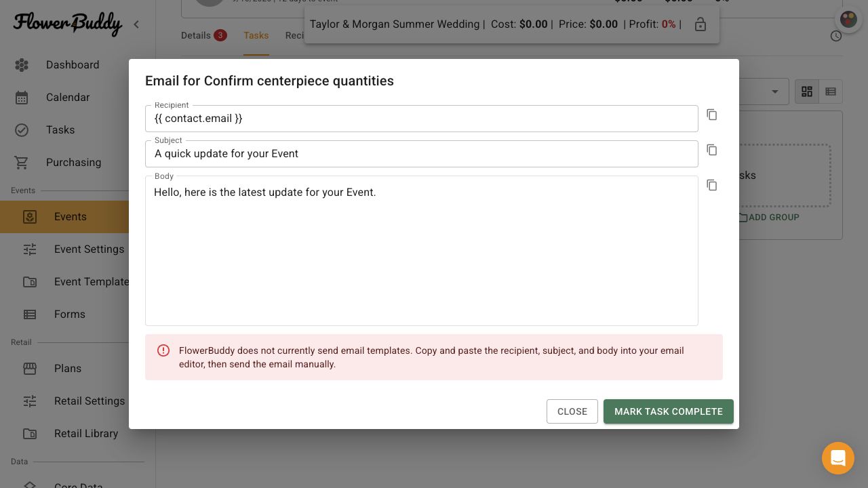Image resolution: width=868 pixels, height=488 pixels.
Task: Copy the Body field text
Action: (x=712, y=185)
